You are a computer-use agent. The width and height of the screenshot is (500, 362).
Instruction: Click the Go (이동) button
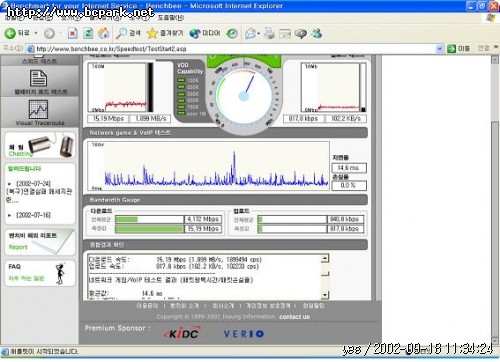coord(458,49)
